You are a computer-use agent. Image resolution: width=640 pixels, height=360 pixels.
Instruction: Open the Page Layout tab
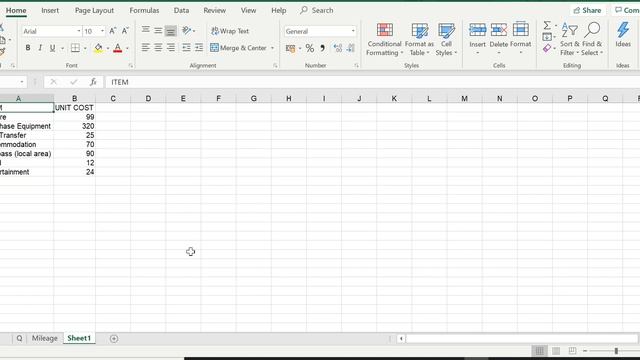click(94, 10)
